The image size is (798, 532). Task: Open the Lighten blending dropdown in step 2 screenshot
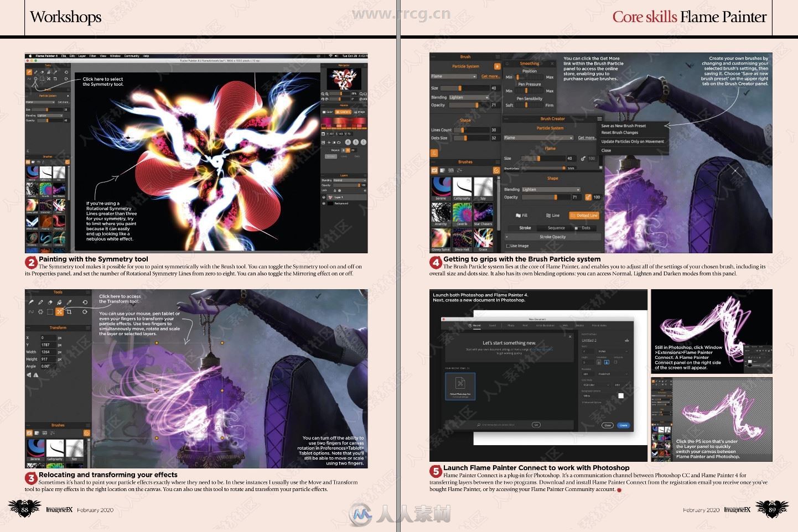(x=50, y=116)
